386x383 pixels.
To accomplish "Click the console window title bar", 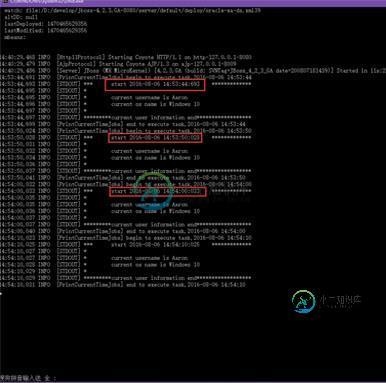I will point(193,3).
